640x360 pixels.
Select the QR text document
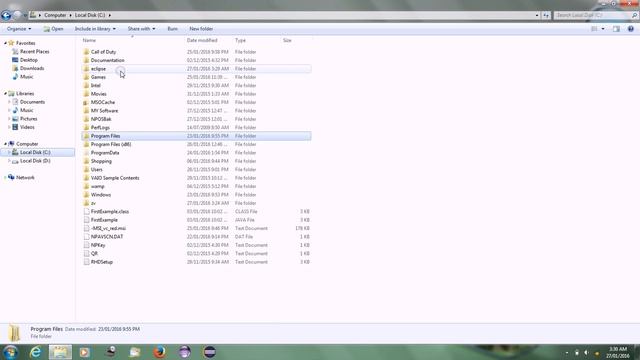click(94, 253)
